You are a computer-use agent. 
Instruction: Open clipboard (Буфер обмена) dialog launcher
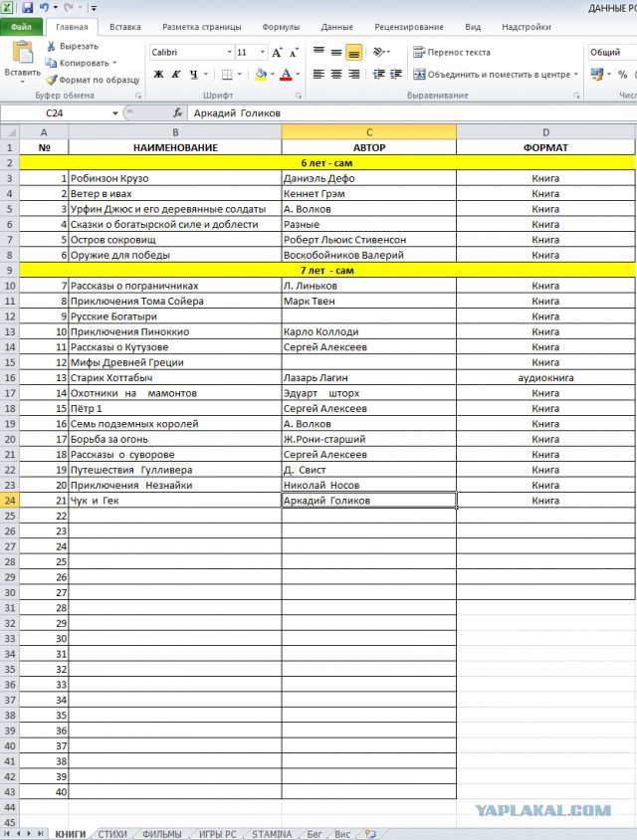138,96
